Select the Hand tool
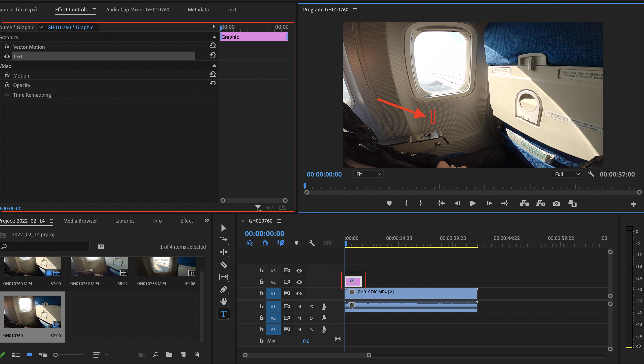 [224, 302]
